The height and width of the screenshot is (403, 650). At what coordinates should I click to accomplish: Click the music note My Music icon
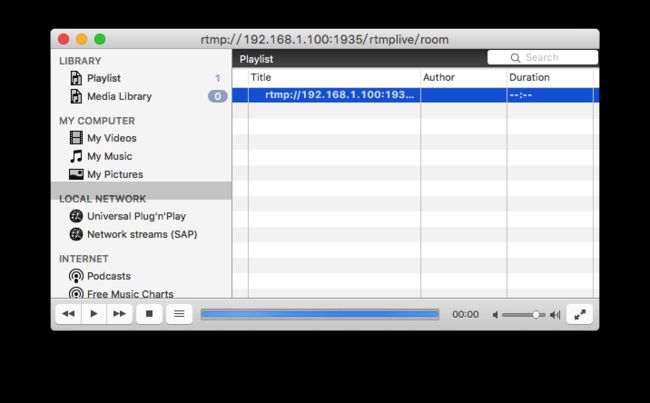[x=76, y=156]
